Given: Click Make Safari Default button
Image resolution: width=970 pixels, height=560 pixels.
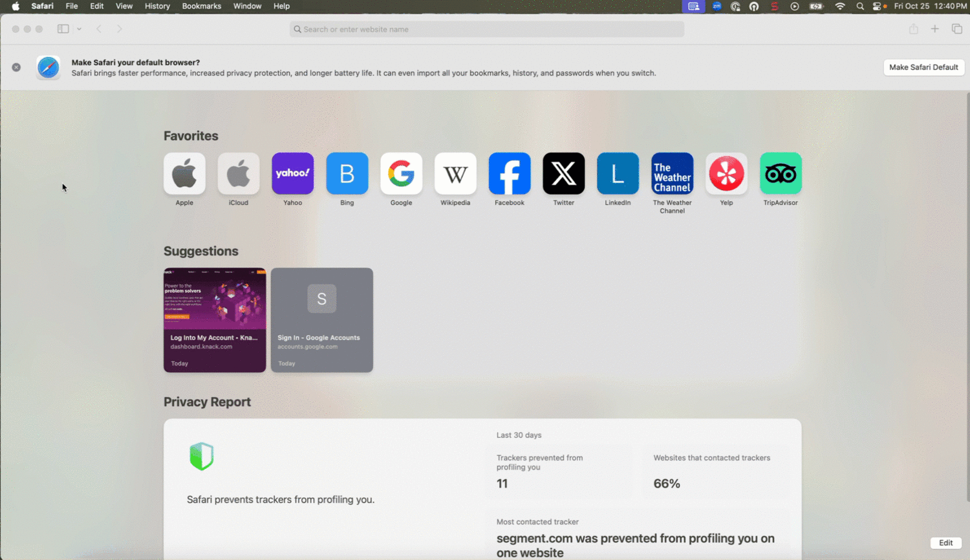Looking at the screenshot, I should coord(923,67).
